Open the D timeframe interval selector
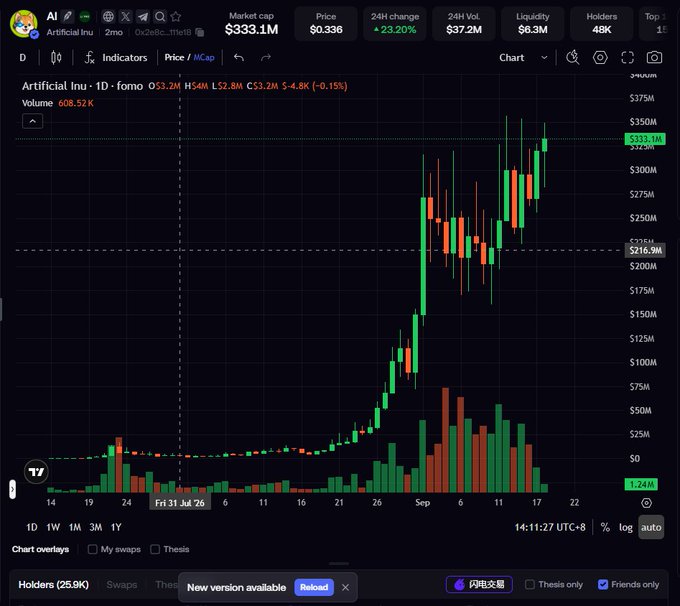This screenshot has width=680, height=606. 23,57
